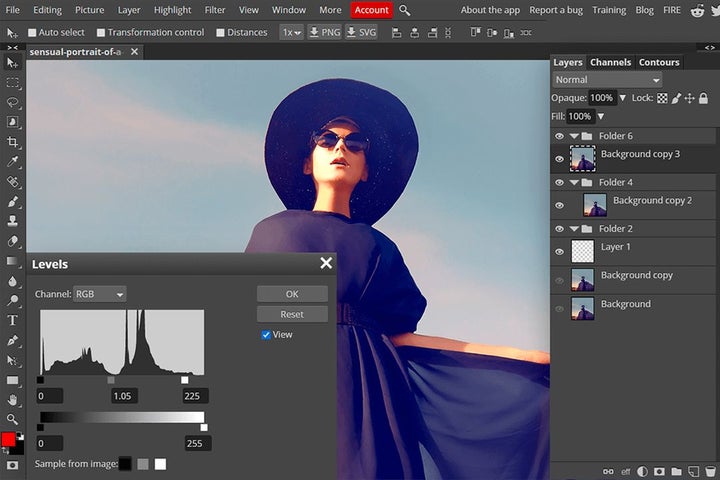The width and height of the screenshot is (720, 480).
Task: Select the Hand tool
Action: (12, 400)
